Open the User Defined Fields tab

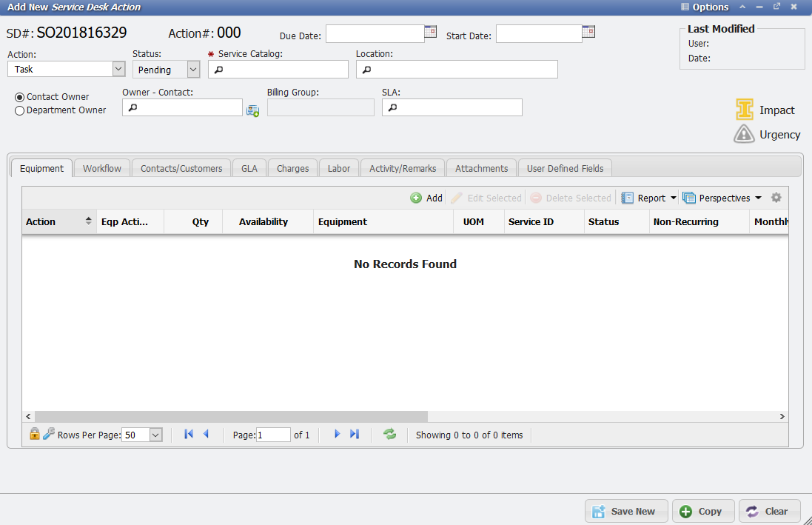click(x=565, y=168)
